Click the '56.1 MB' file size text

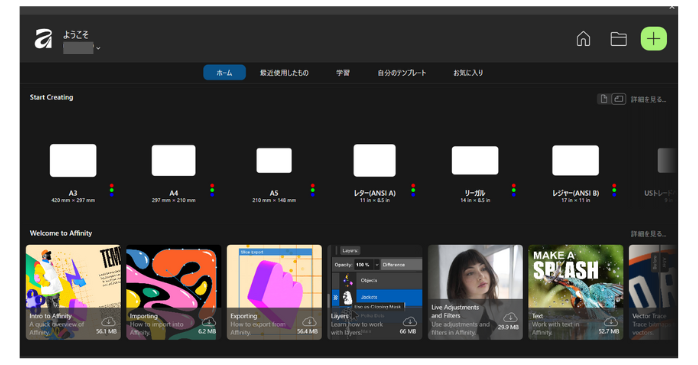pos(106,331)
